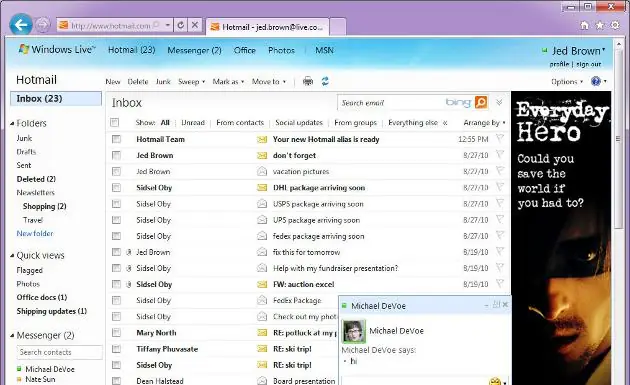
Task: Open the Shopping (2) folder
Action: (45, 206)
